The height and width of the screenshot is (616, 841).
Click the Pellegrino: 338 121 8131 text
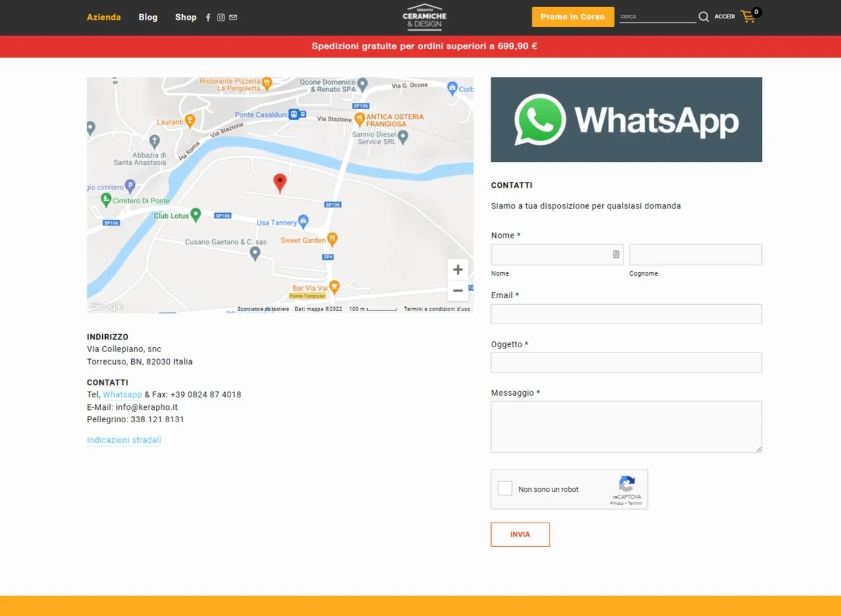tap(135, 419)
